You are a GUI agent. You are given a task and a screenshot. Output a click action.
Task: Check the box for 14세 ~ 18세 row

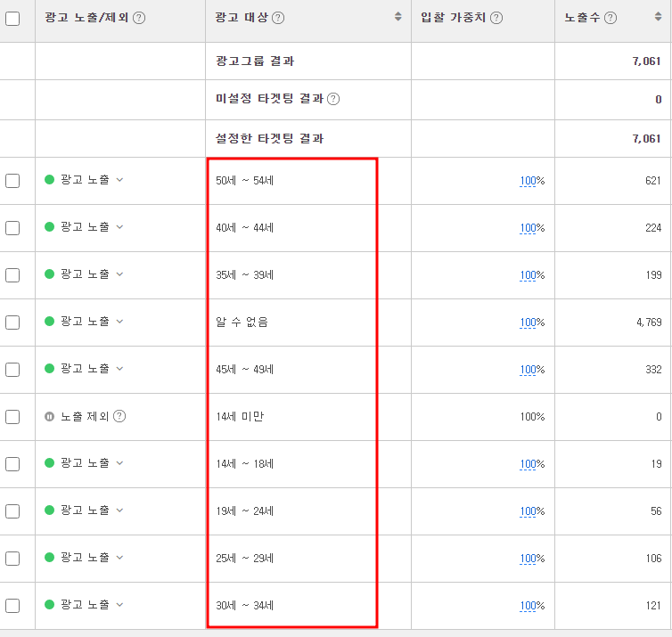coord(12,464)
